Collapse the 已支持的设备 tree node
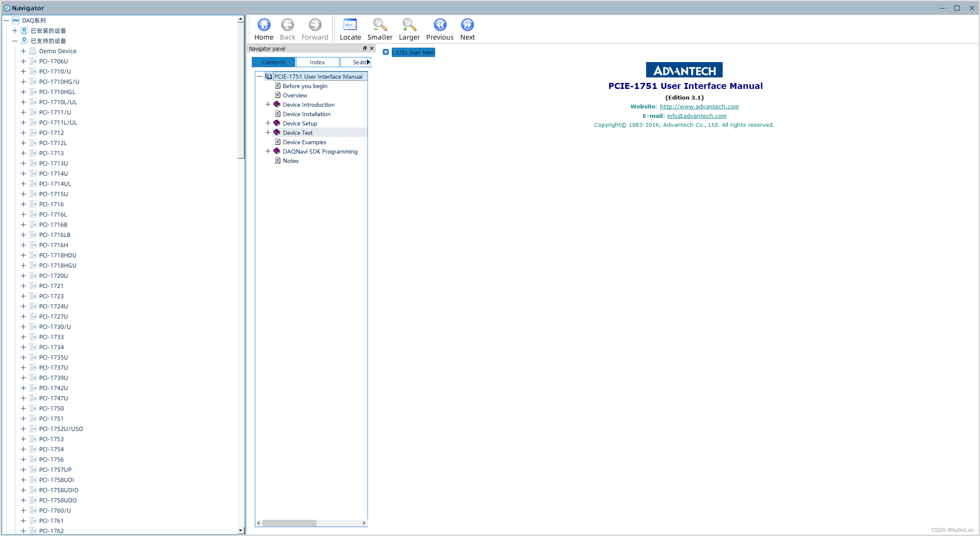The image size is (980, 536). (x=15, y=41)
